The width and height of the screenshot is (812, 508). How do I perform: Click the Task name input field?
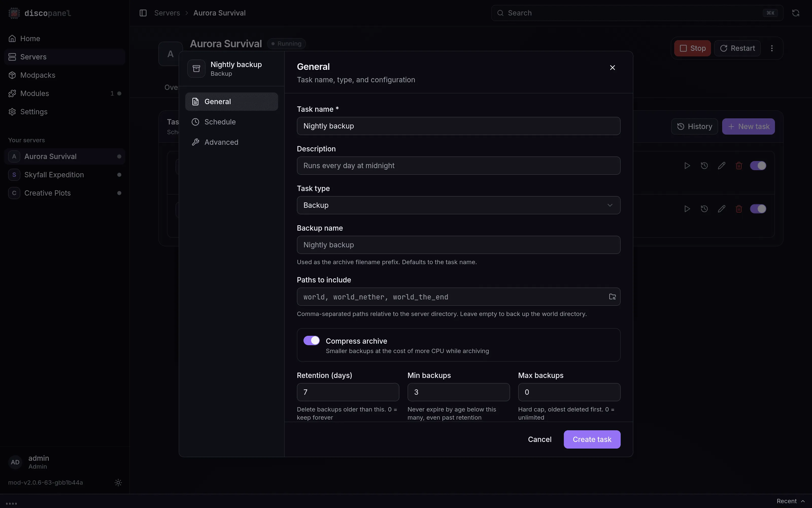click(458, 126)
